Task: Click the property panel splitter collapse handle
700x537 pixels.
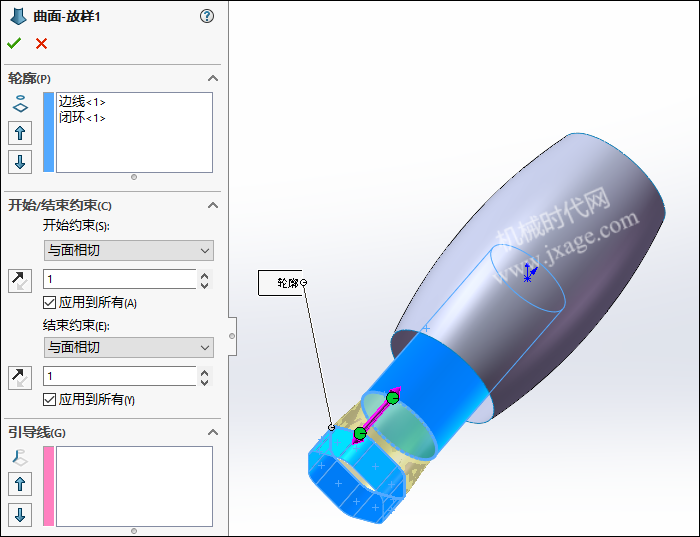Action: [232, 336]
